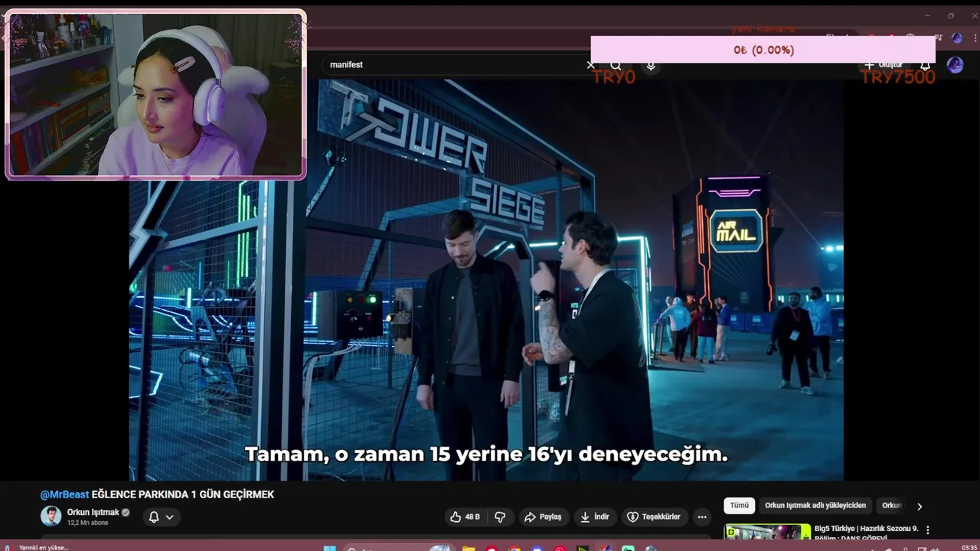Open the taskbar clock showing 03:35
The width and height of the screenshot is (980, 551).
[969, 547]
